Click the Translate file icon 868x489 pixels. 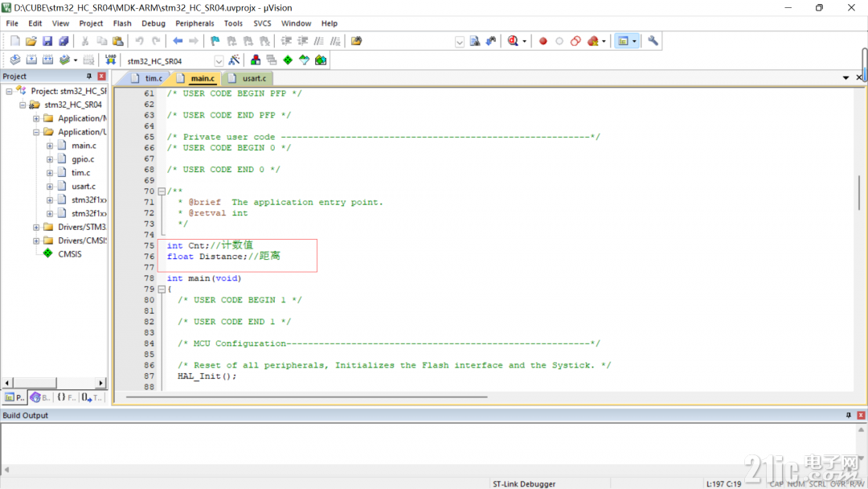(15, 60)
